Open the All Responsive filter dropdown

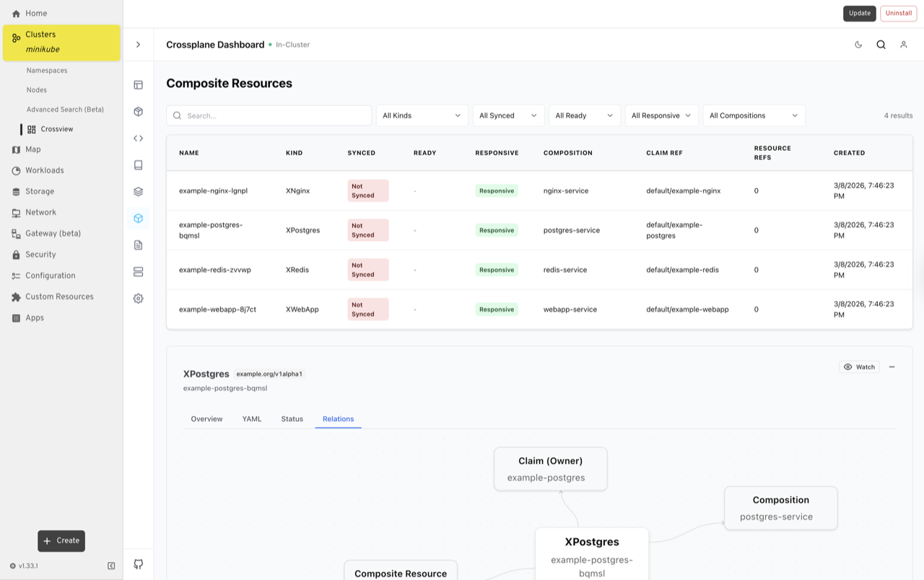[661, 115]
